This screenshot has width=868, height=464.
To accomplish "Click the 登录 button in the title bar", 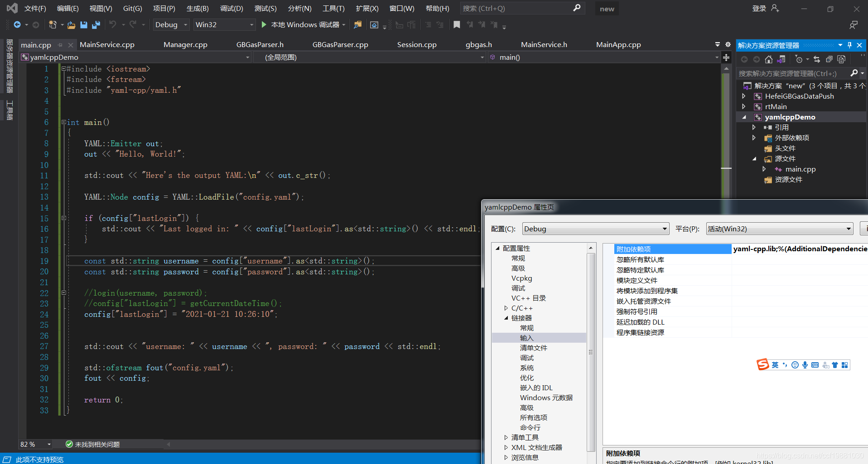I will 759,8.
